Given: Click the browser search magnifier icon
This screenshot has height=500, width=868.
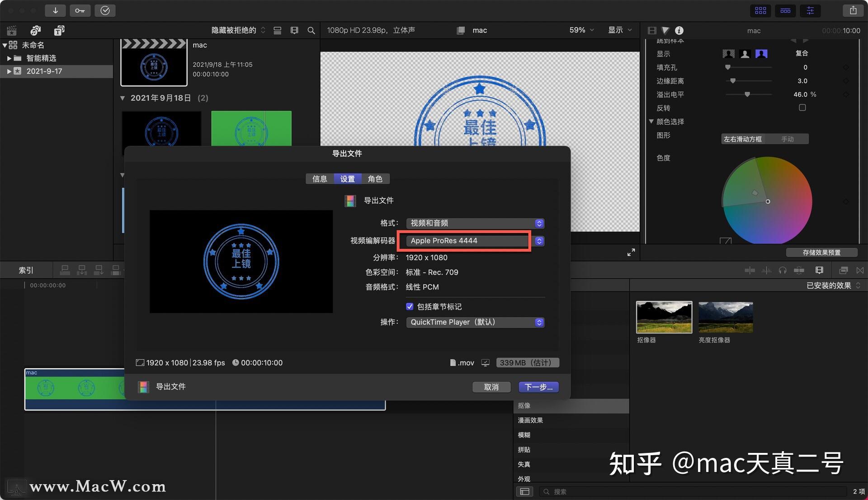Looking at the screenshot, I should point(311,30).
